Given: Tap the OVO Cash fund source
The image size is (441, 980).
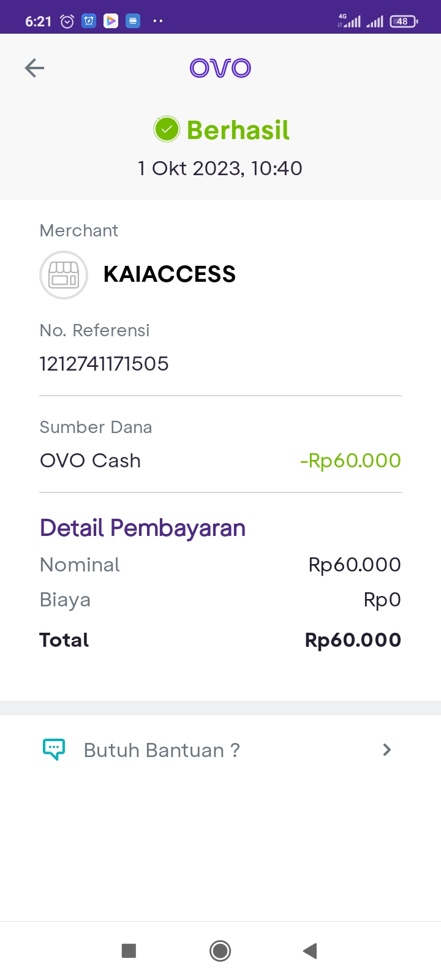Looking at the screenshot, I should tap(91, 461).
